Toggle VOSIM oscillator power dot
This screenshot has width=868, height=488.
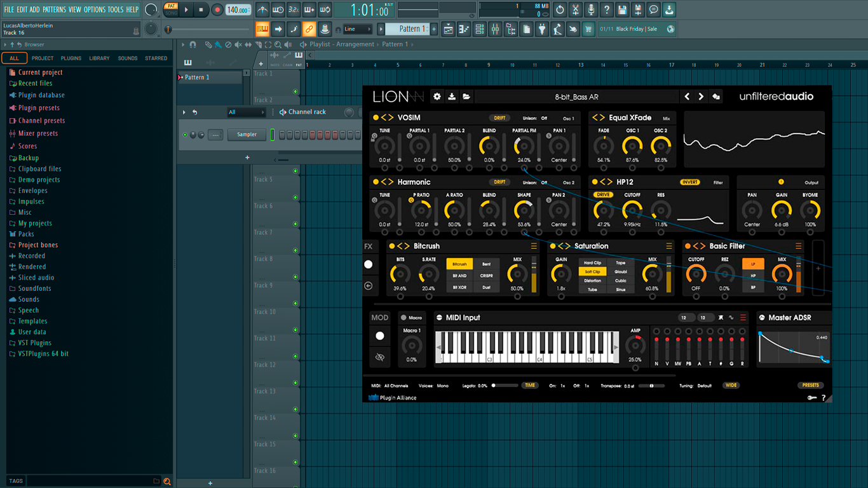(376, 118)
